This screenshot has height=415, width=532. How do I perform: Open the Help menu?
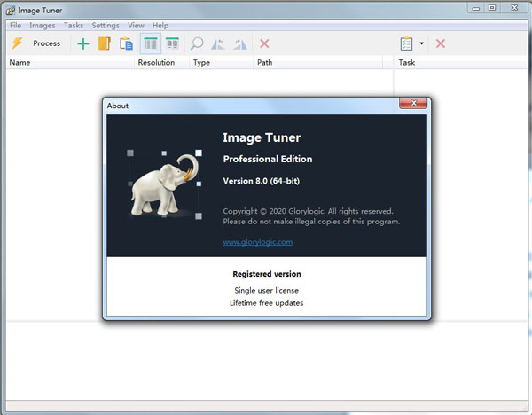pos(160,26)
